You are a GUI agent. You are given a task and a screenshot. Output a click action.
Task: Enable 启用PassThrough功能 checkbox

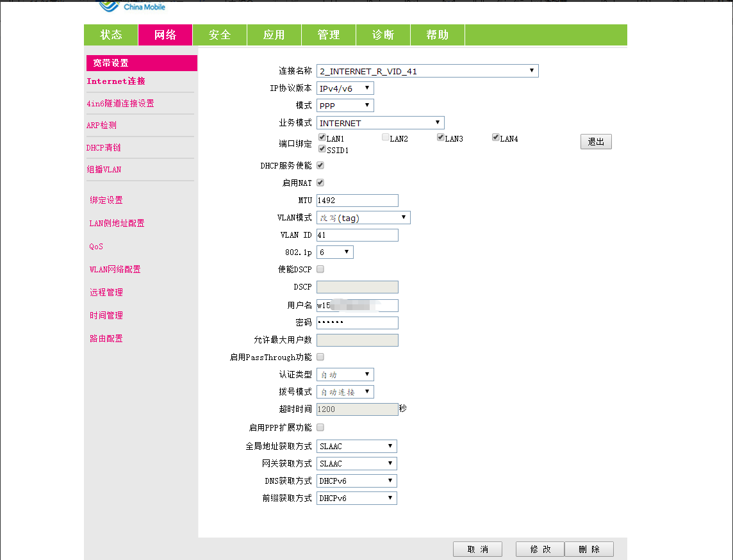point(320,357)
